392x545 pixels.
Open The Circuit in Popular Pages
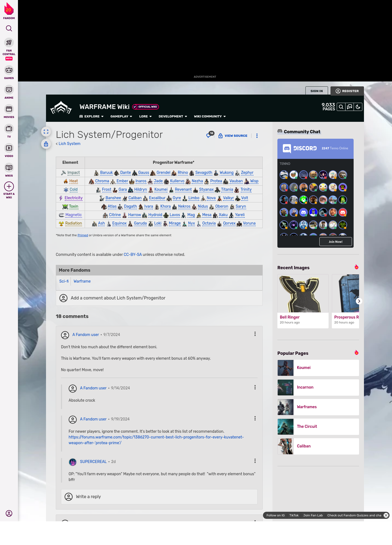click(x=318, y=427)
